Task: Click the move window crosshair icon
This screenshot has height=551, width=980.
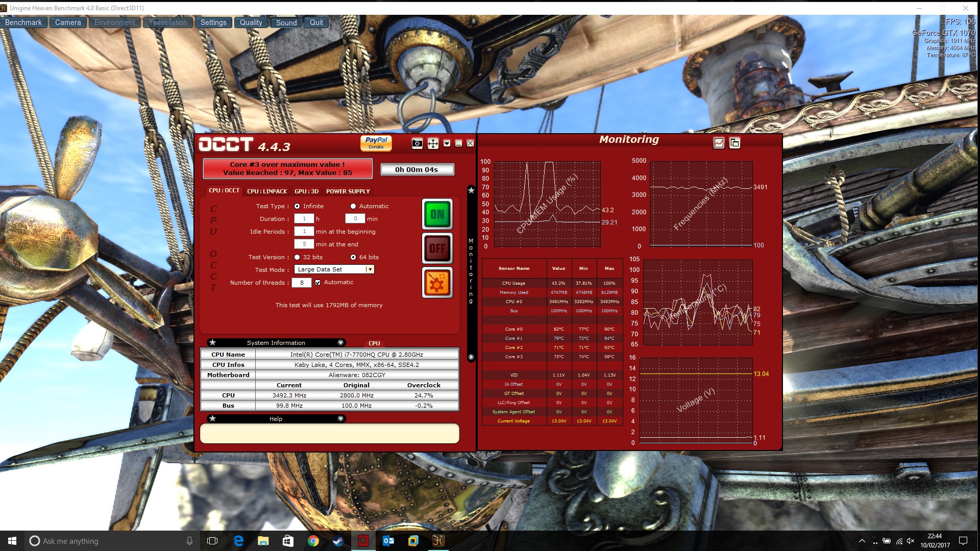Action: click(433, 144)
